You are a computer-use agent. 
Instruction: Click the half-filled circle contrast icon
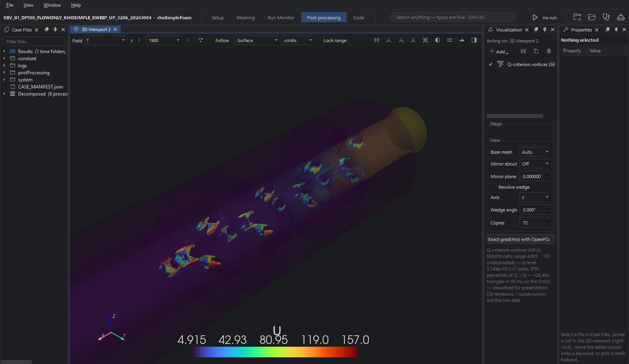pos(438,40)
